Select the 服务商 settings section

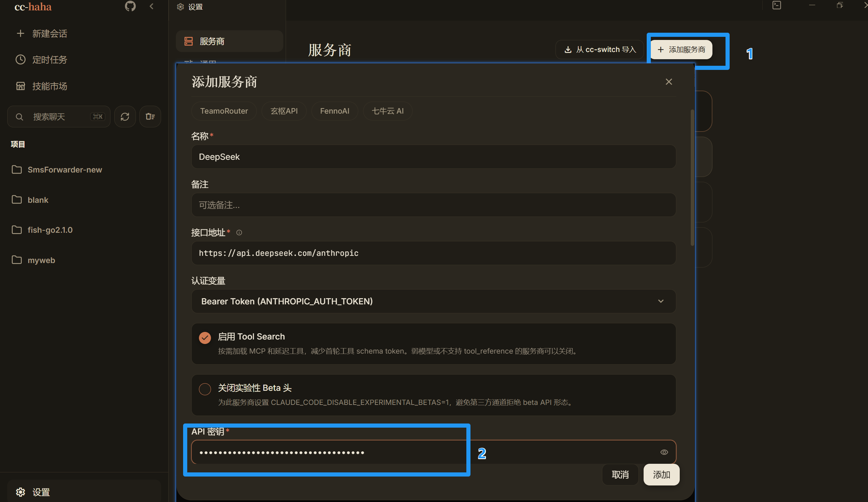click(230, 41)
